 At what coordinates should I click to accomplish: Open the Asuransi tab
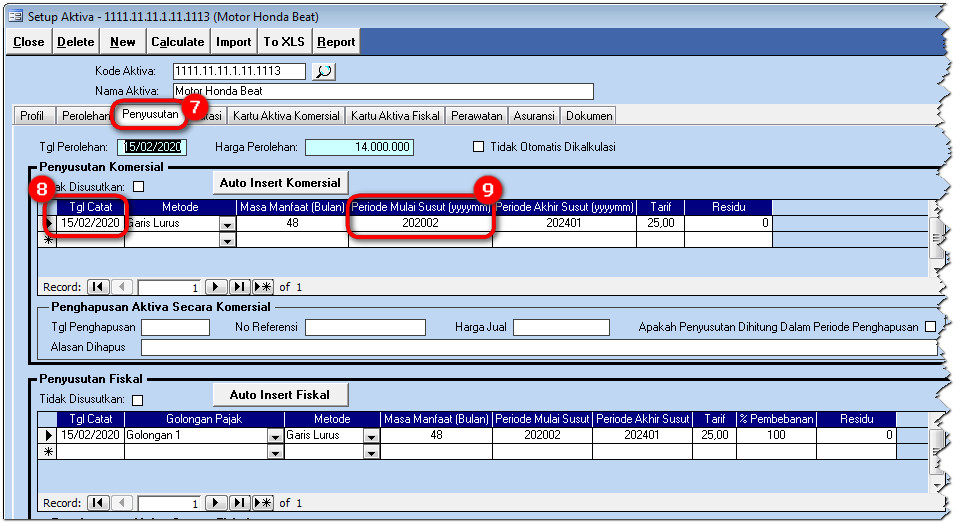pyautogui.click(x=535, y=116)
